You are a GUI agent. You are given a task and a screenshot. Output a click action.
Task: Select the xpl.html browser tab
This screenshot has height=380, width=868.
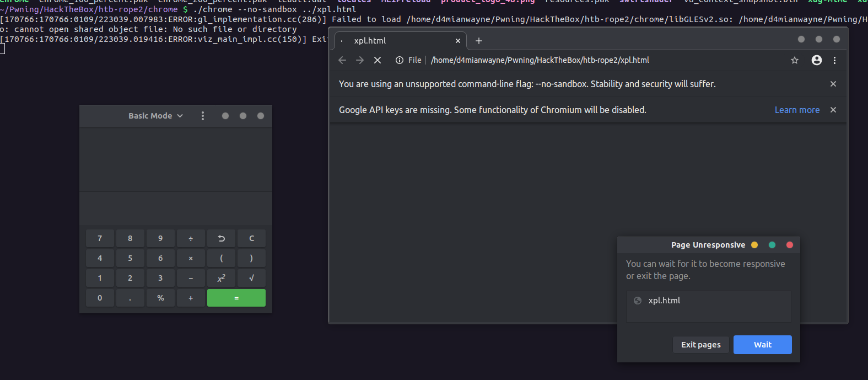[x=401, y=41]
